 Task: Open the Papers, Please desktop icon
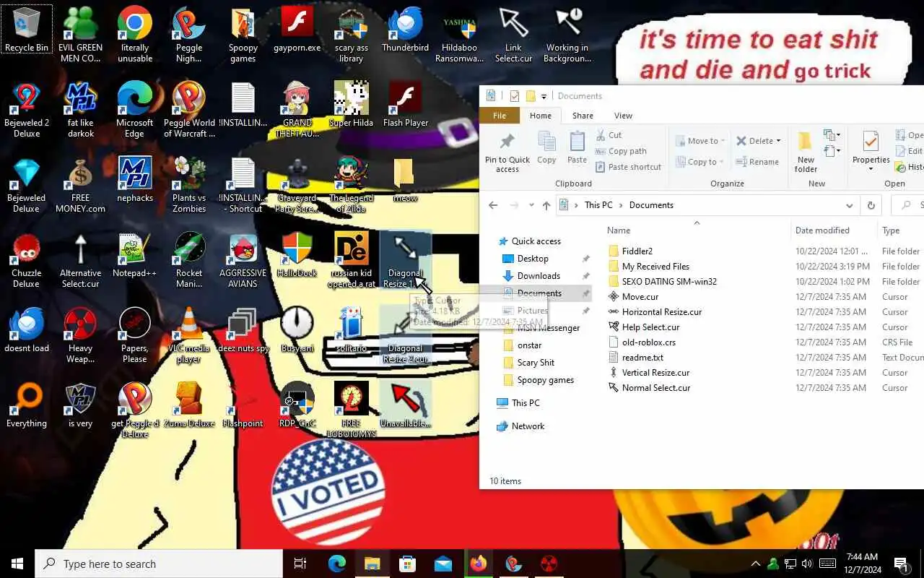click(135, 334)
